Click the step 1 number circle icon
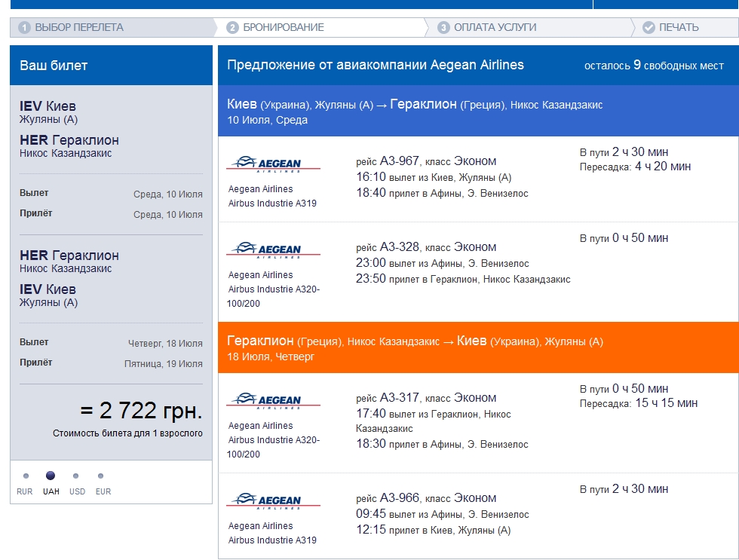The height and width of the screenshot is (560, 739). click(x=25, y=28)
